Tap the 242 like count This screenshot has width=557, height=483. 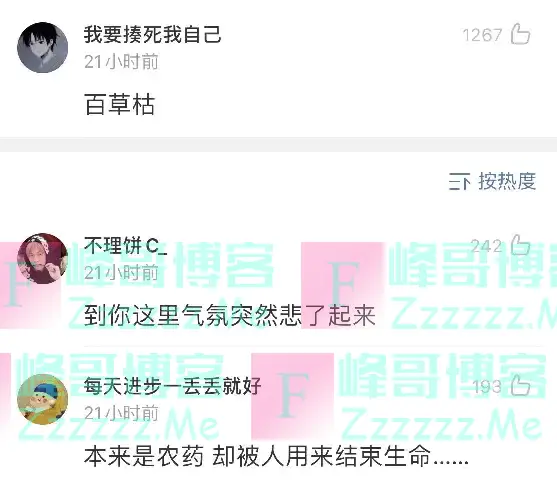[486, 246]
